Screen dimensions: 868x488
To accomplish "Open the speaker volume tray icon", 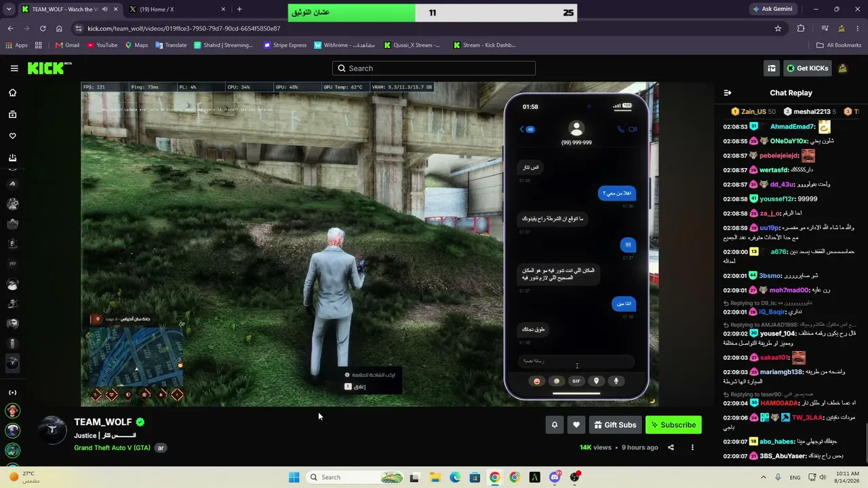I will (823, 477).
